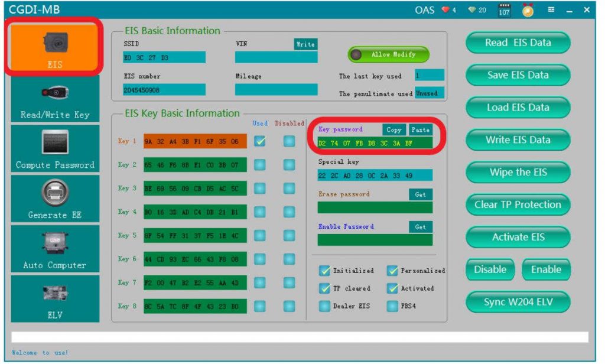Viewport: 605px width, 364px height.
Task: Check the Disabled box for Key 3
Action: (289, 188)
